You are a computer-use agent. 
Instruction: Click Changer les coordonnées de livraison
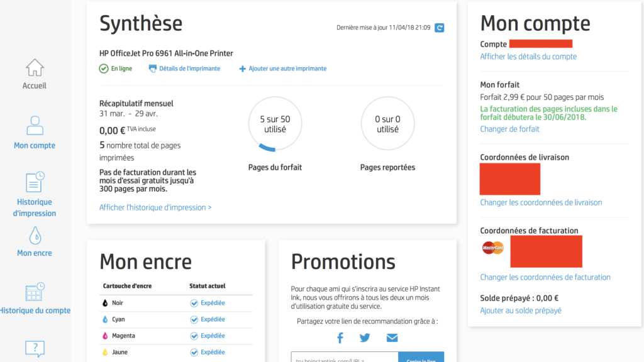click(x=541, y=202)
